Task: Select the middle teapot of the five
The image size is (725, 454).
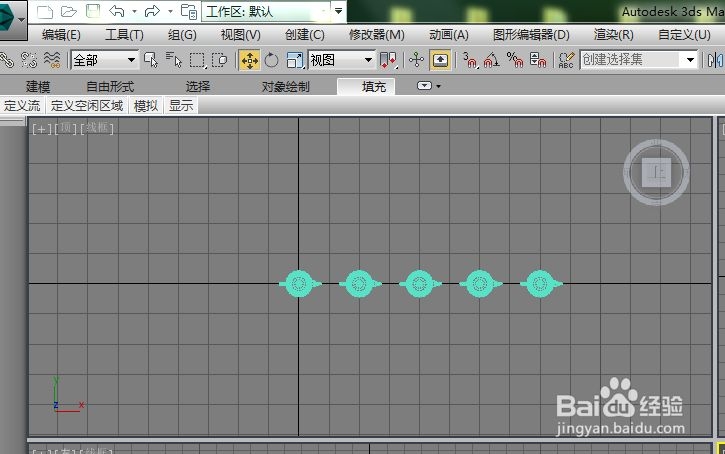Action: pos(420,283)
